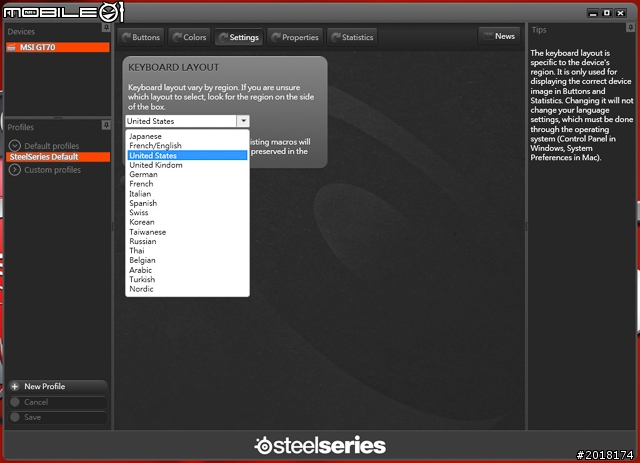Viewport: 640px width, 463px height.
Task: Select the SteelSeries Default profile
Action: (x=58, y=157)
